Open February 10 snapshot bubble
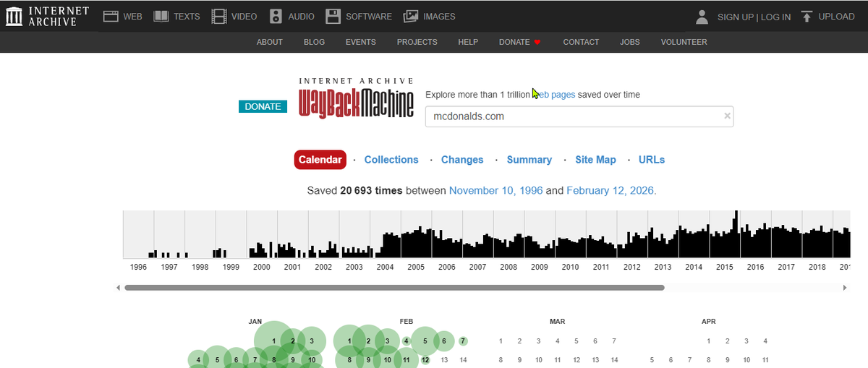Screen dimensions: 868x368 (388, 360)
